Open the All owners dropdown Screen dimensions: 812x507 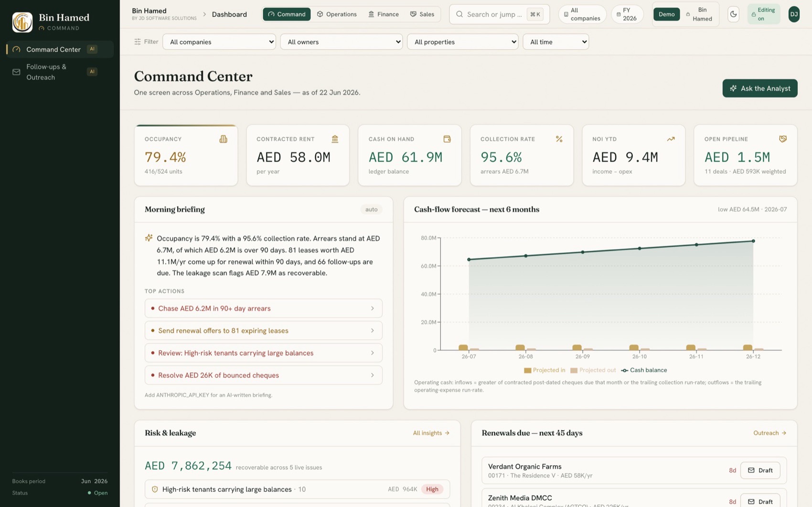(342, 42)
